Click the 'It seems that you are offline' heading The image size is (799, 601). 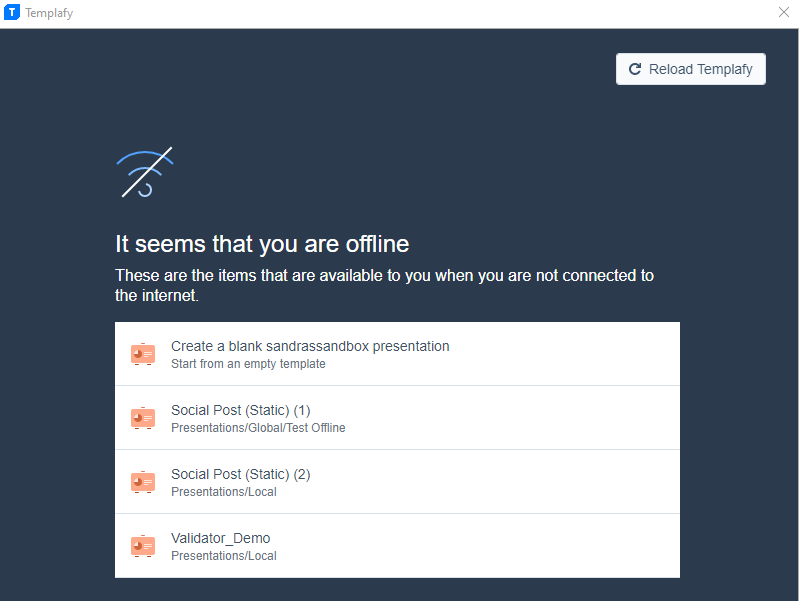[x=262, y=244]
